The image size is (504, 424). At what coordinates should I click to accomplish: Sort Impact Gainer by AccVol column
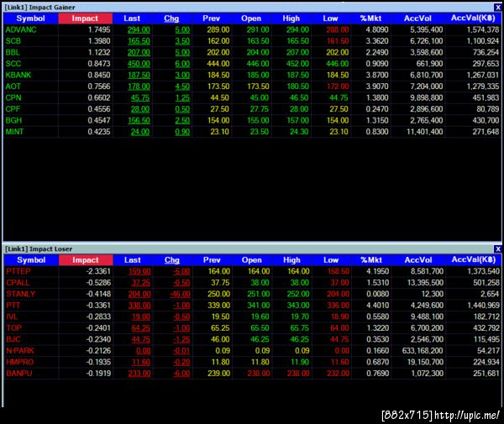pos(417,18)
